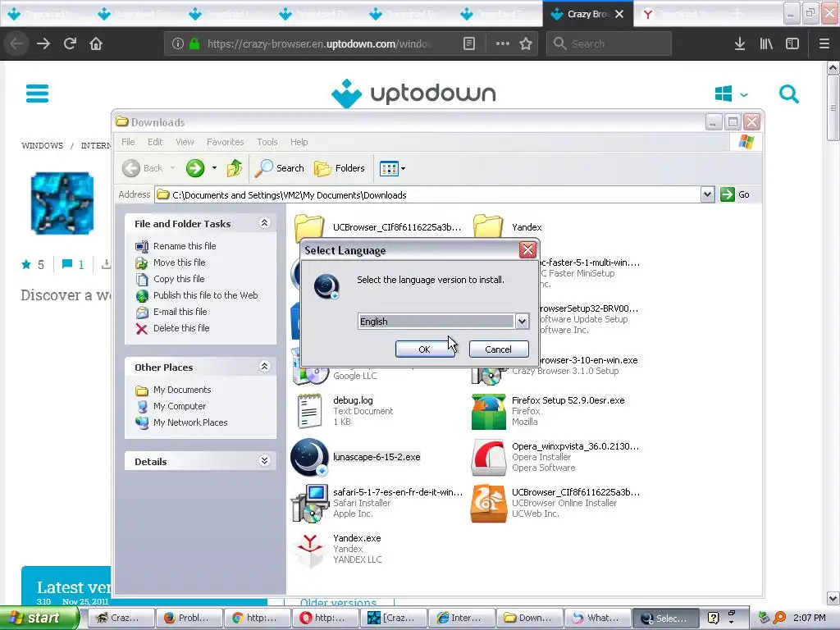Click uptodown search magnifier icon

click(788, 94)
